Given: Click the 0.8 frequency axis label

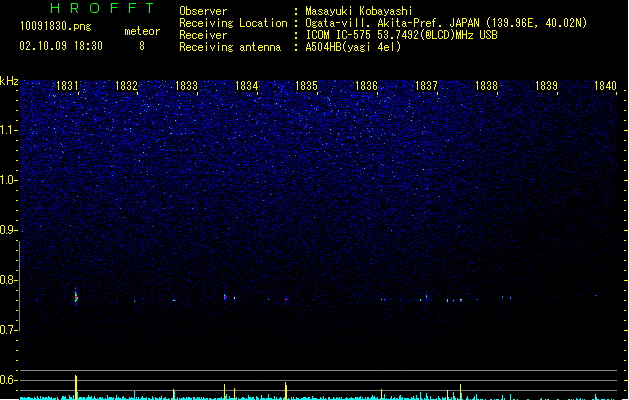Looking at the screenshot, I should (x=8, y=280).
